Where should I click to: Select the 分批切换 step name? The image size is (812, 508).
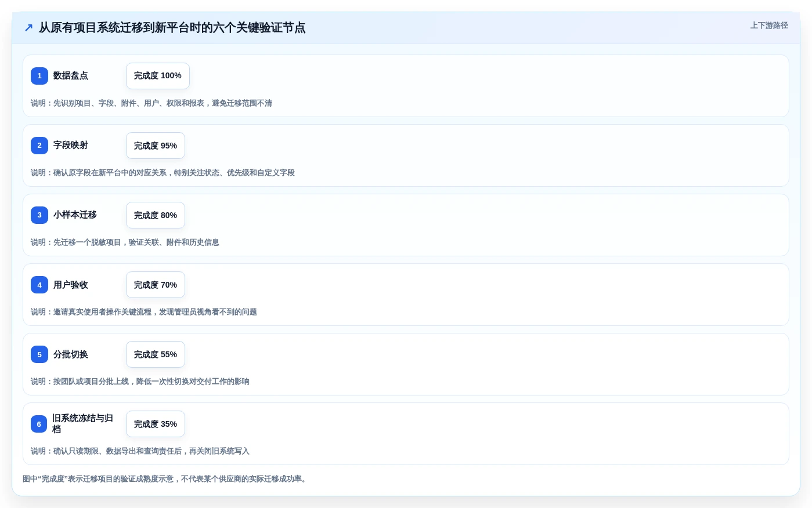click(x=71, y=354)
